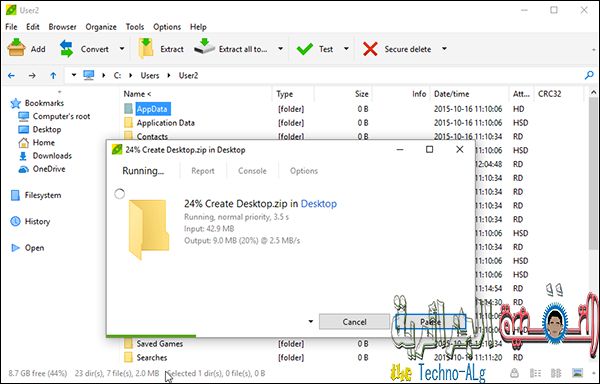
Task: Open the Test dropdown arrow
Action: (x=346, y=49)
